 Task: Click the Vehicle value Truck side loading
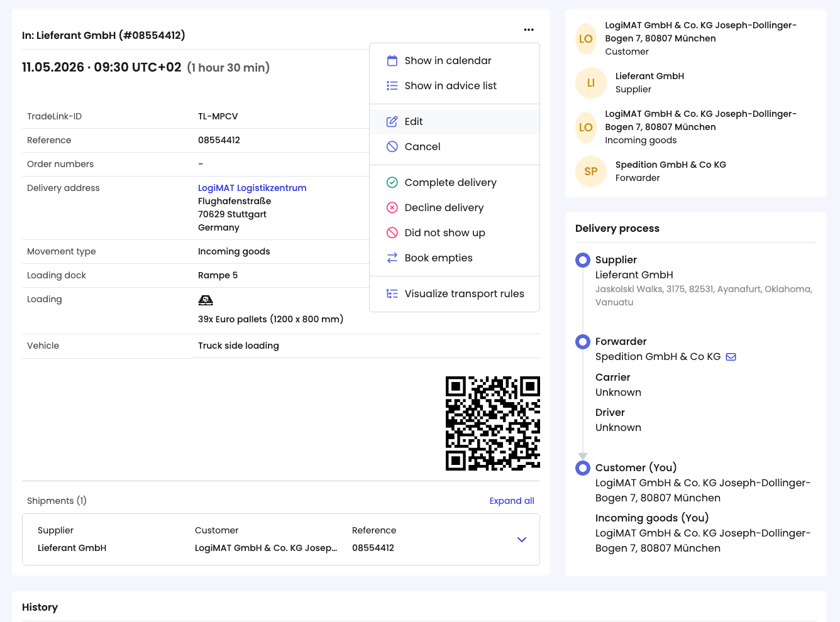pyautogui.click(x=238, y=346)
